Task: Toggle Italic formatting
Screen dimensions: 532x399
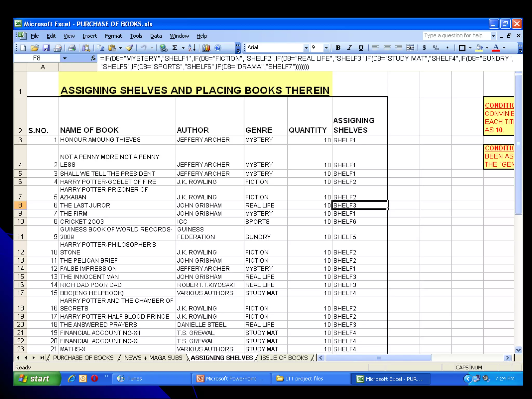Action: tap(349, 48)
